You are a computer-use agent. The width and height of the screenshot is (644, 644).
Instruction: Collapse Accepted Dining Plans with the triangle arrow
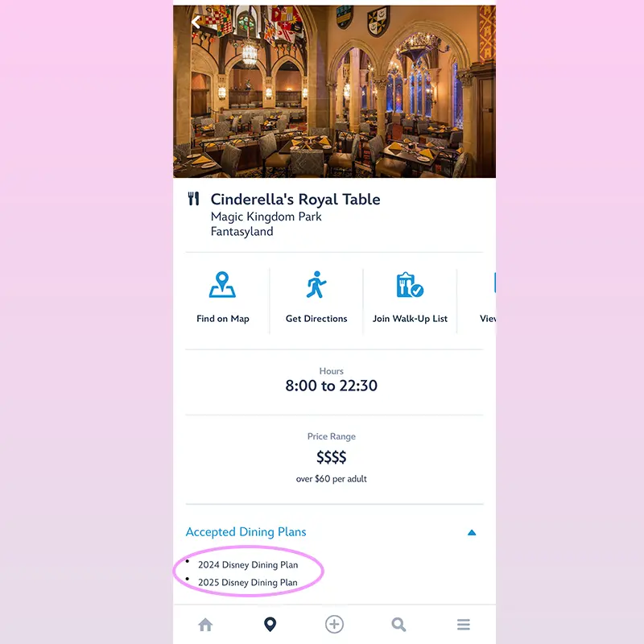pyautogui.click(x=472, y=533)
